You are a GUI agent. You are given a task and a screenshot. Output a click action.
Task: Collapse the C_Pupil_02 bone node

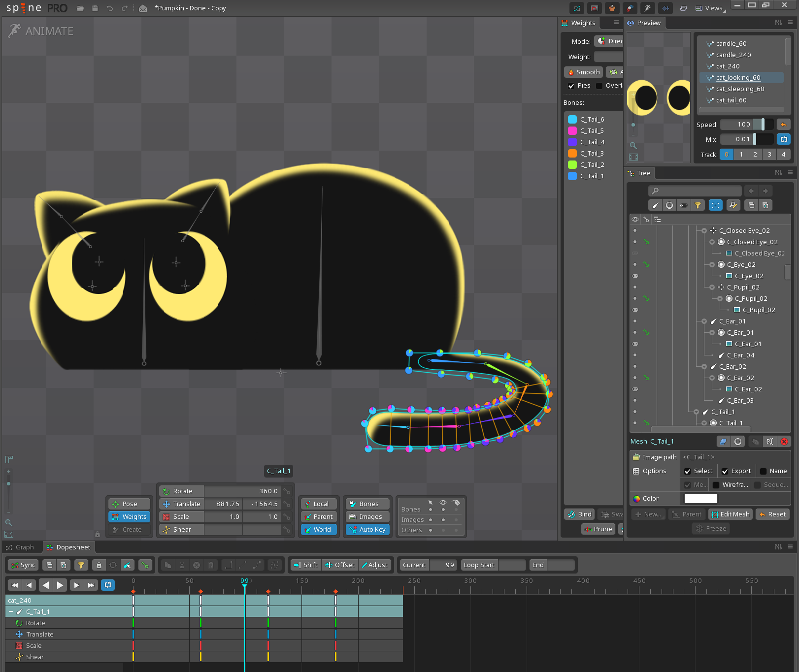tap(712, 287)
